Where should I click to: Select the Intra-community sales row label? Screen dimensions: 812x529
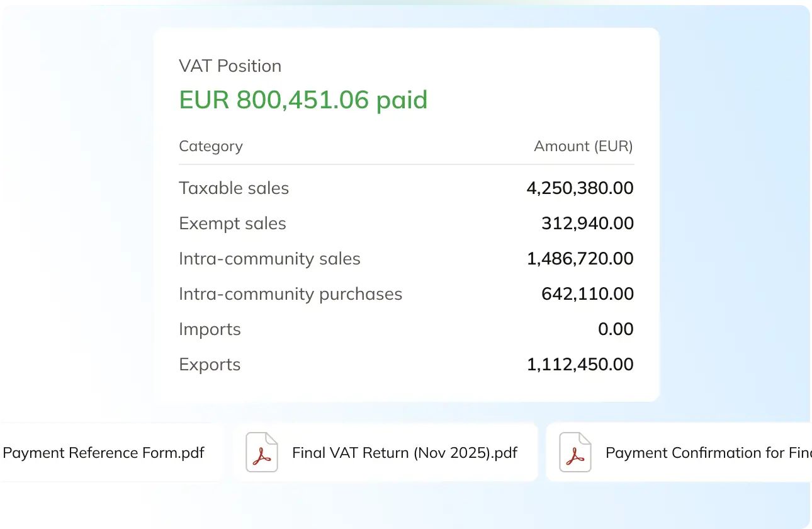269,259
